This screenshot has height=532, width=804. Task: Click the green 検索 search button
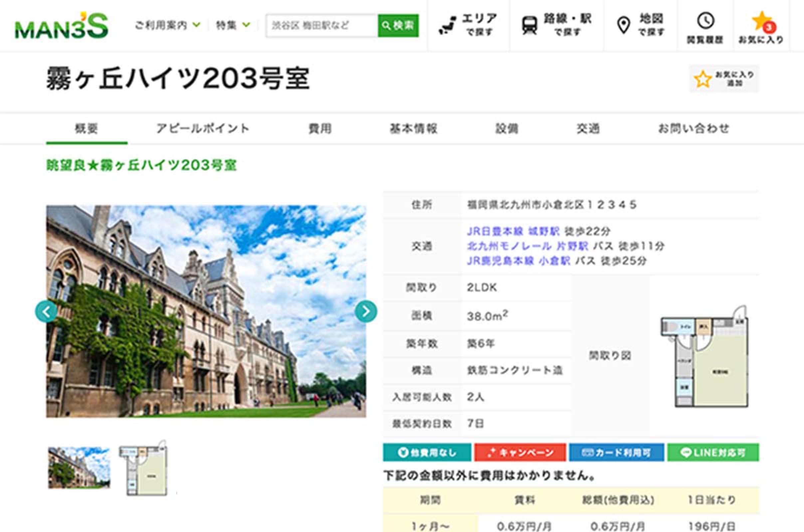coord(398,26)
